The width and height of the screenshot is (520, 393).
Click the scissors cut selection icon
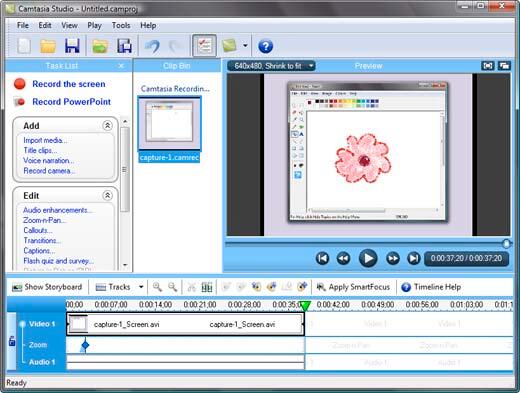click(x=192, y=287)
